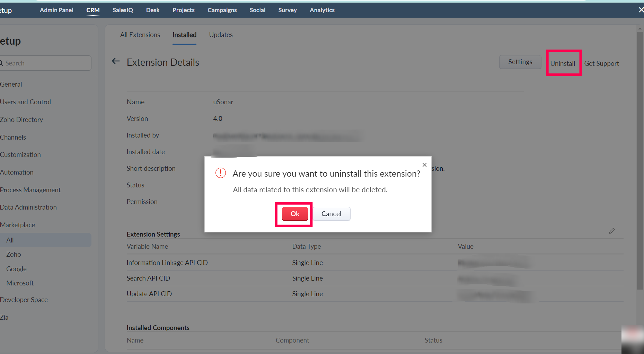Click the Component column header
Viewport: 644px width, 354px height.
292,340
